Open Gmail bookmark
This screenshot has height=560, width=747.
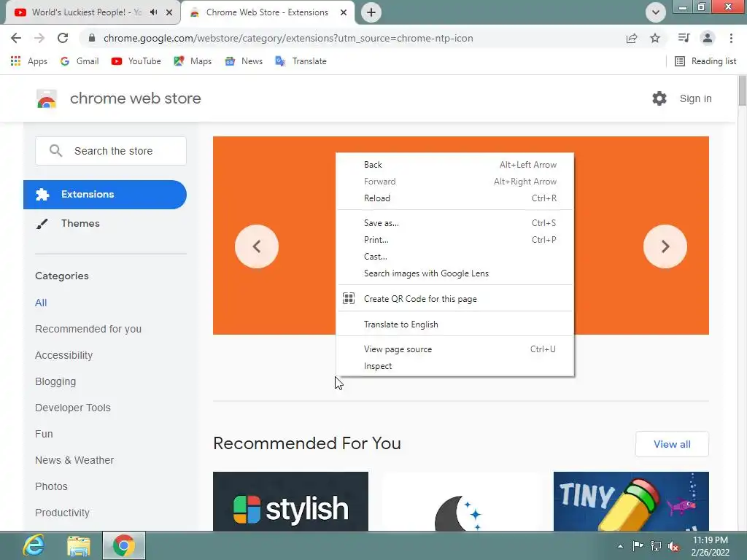point(80,61)
